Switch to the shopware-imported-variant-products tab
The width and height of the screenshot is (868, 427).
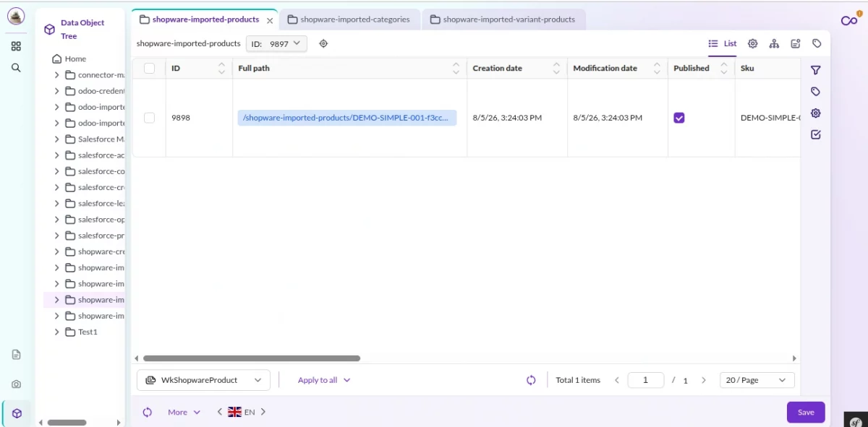[503, 20]
